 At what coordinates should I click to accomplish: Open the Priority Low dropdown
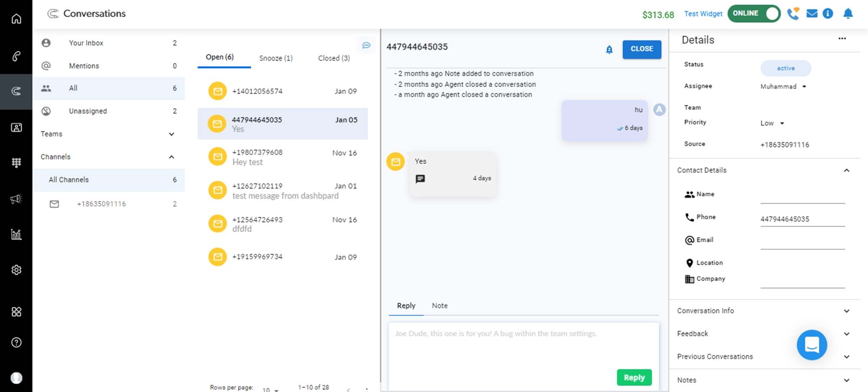coord(773,123)
